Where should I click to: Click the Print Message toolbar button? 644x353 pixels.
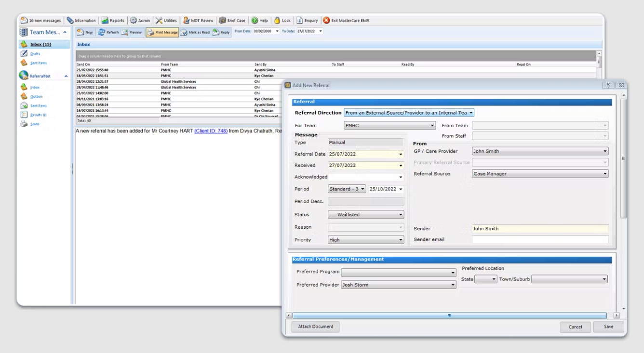point(162,32)
